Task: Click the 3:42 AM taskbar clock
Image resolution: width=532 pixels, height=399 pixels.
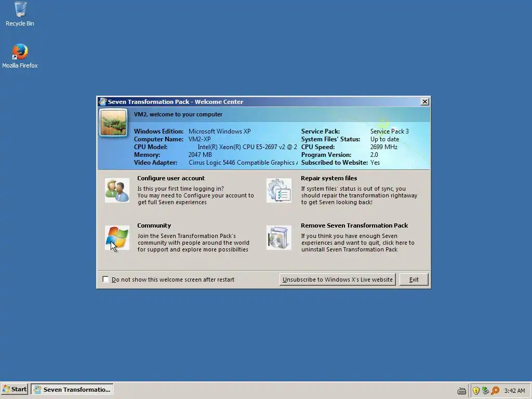Action: coord(514,391)
